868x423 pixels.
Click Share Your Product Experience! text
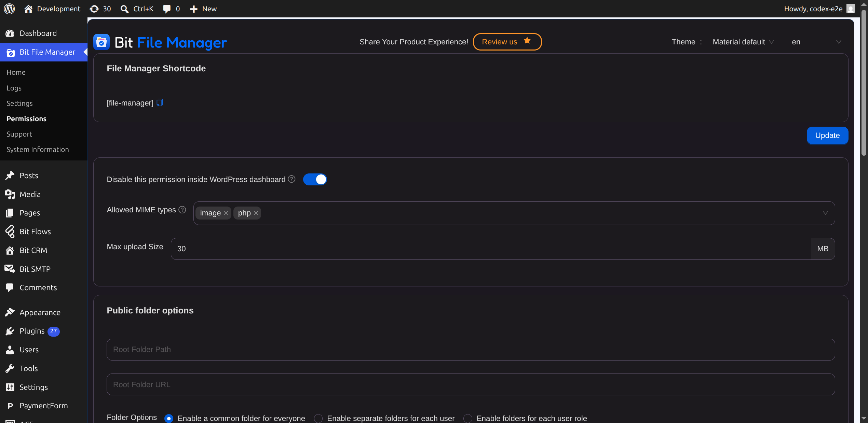(x=414, y=42)
